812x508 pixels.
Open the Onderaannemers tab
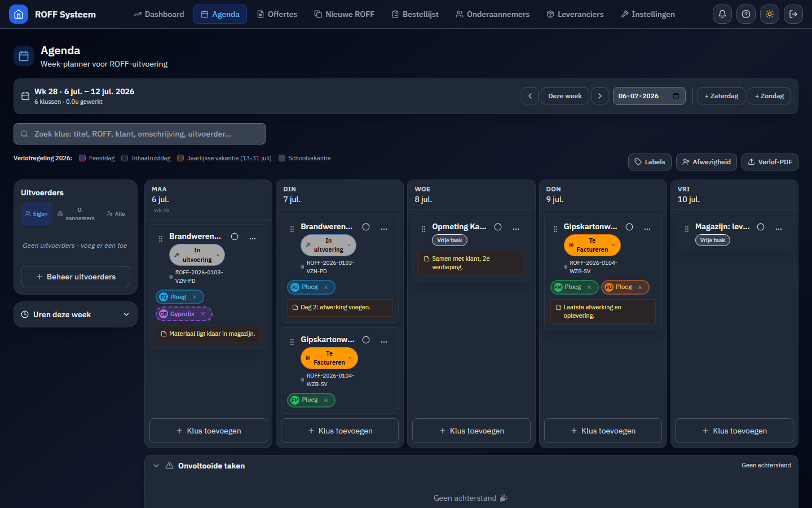tap(493, 14)
